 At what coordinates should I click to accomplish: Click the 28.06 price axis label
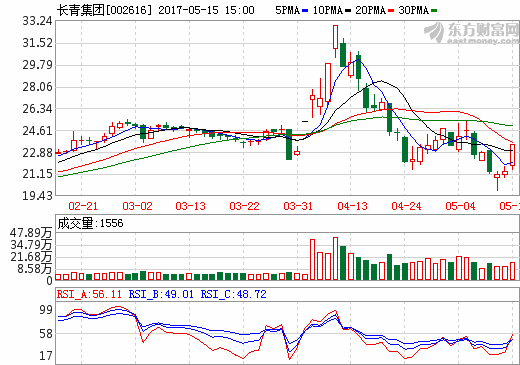[37, 87]
